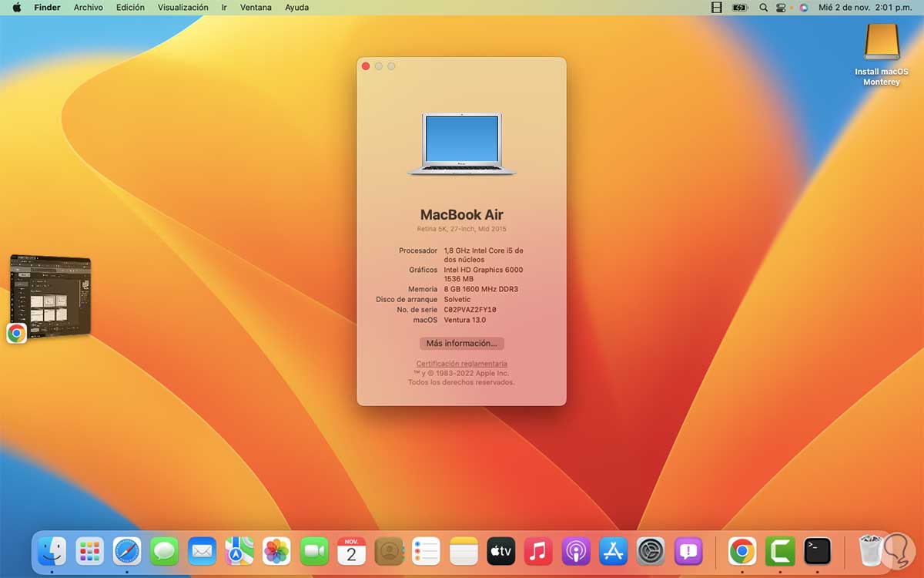The height and width of the screenshot is (578, 924).
Task: Launch Launchpad from the Dock
Action: click(x=90, y=552)
